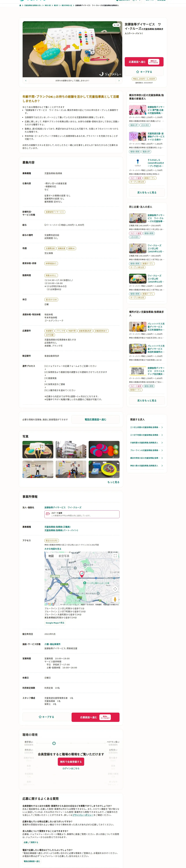Click 児童指導員/指導員(パート・バイト) link
Screen dimensions: 186x868
tap(61, 530)
